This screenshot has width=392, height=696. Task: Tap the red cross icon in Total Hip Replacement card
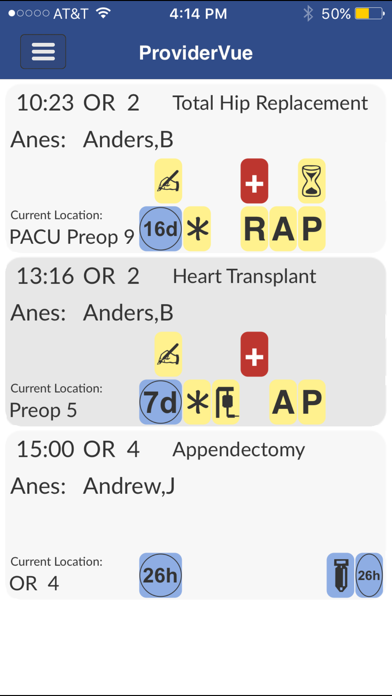point(254,181)
